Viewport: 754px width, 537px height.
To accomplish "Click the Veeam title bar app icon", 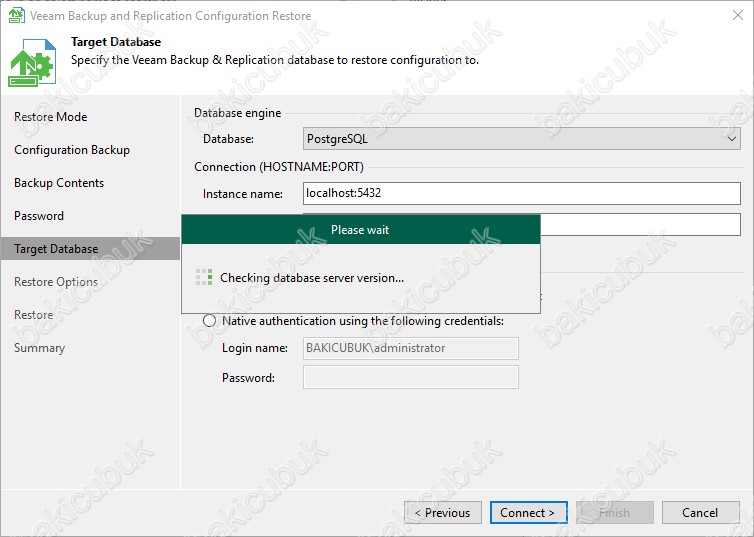I will [x=16, y=15].
